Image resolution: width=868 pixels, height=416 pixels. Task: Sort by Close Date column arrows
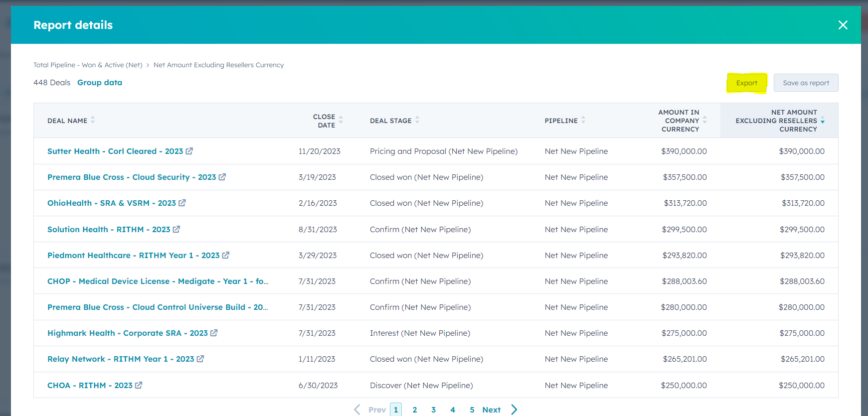coord(341,120)
